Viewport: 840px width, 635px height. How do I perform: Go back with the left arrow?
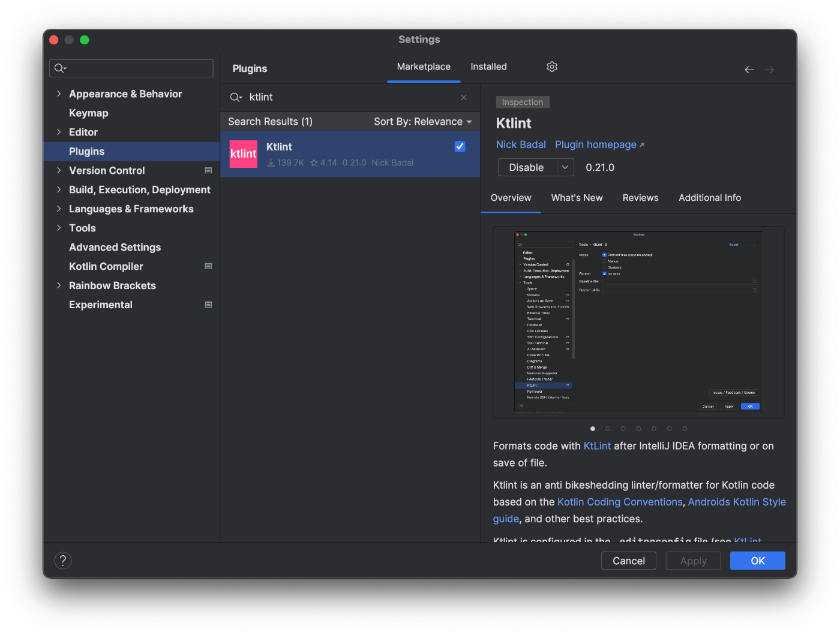tap(749, 70)
